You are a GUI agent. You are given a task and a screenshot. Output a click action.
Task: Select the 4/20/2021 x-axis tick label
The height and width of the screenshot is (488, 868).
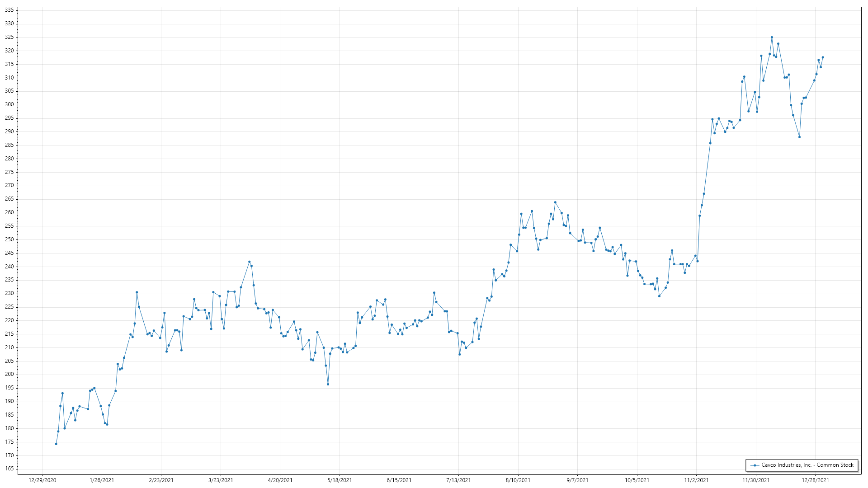(x=280, y=480)
